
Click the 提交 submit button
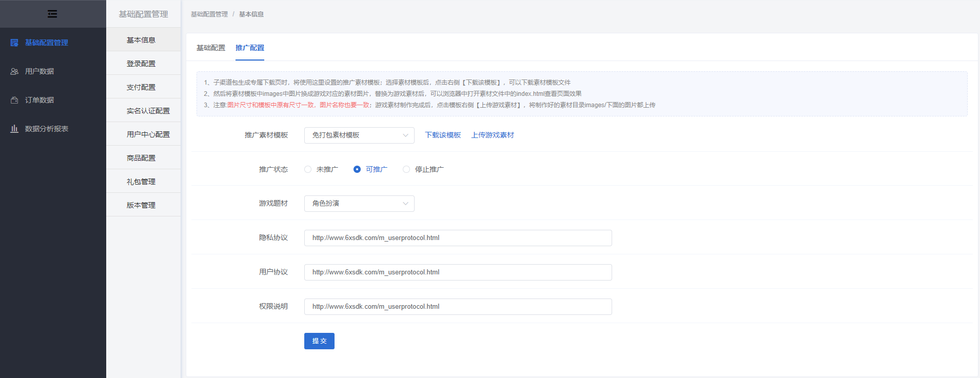click(319, 341)
